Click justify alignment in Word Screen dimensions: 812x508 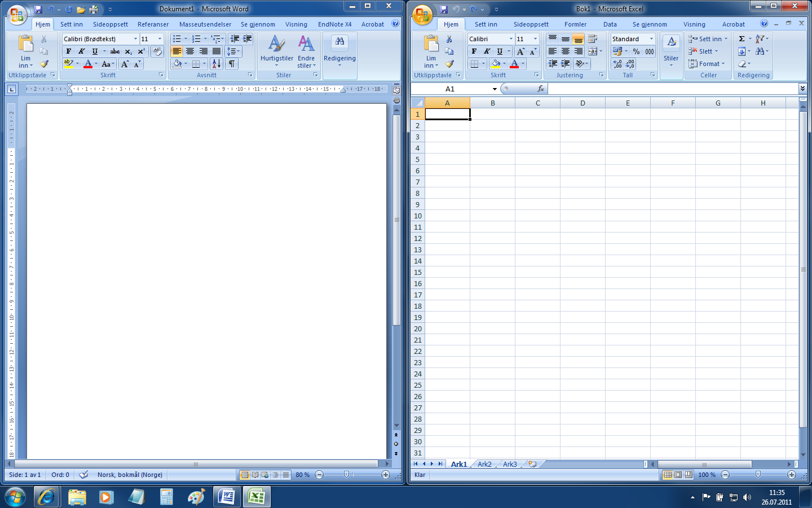(217, 51)
